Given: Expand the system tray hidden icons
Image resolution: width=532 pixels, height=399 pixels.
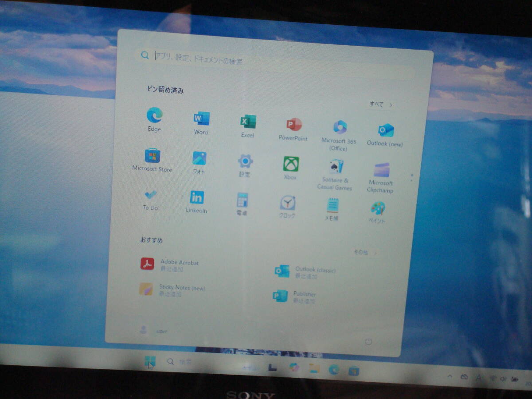Looking at the screenshot, I should point(450,376).
